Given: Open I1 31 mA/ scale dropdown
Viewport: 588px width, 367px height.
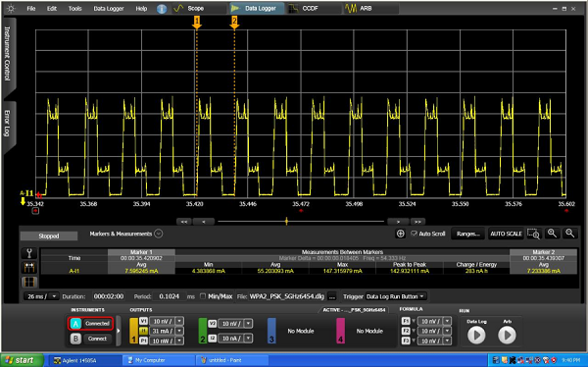Looking at the screenshot, I should [179, 331].
